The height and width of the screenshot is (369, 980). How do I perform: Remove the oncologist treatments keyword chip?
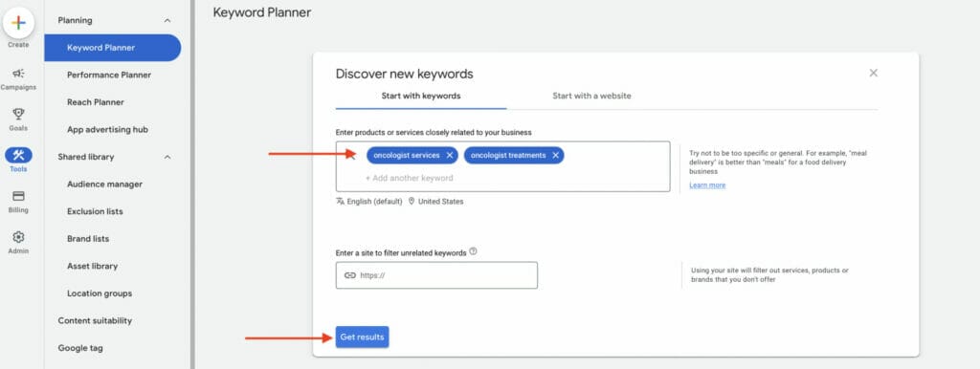pyautogui.click(x=556, y=156)
